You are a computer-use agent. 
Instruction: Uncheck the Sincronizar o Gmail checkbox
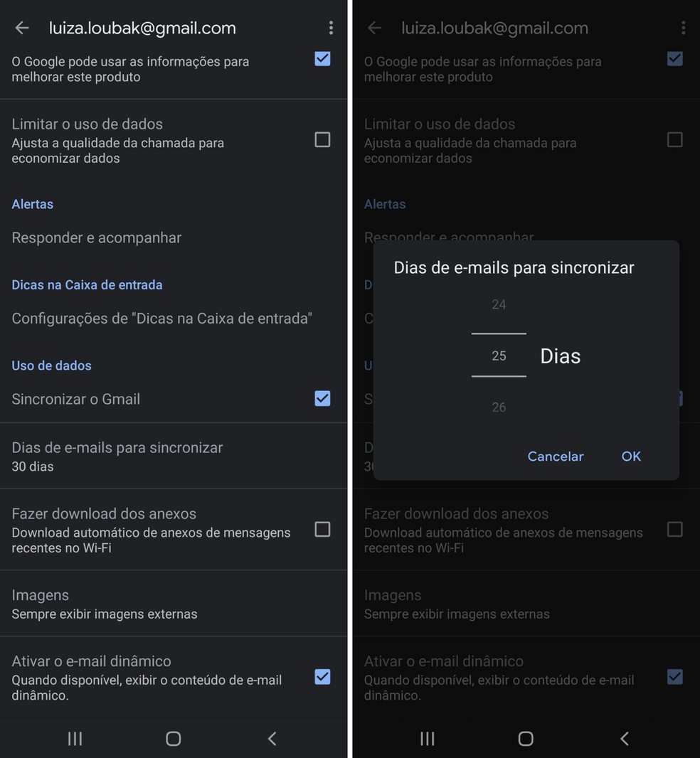(322, 398)
